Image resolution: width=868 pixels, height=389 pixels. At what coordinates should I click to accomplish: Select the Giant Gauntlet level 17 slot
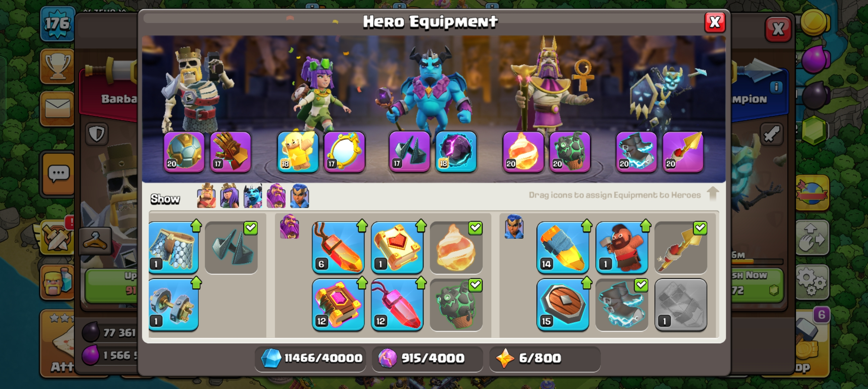tap(230, 152)
